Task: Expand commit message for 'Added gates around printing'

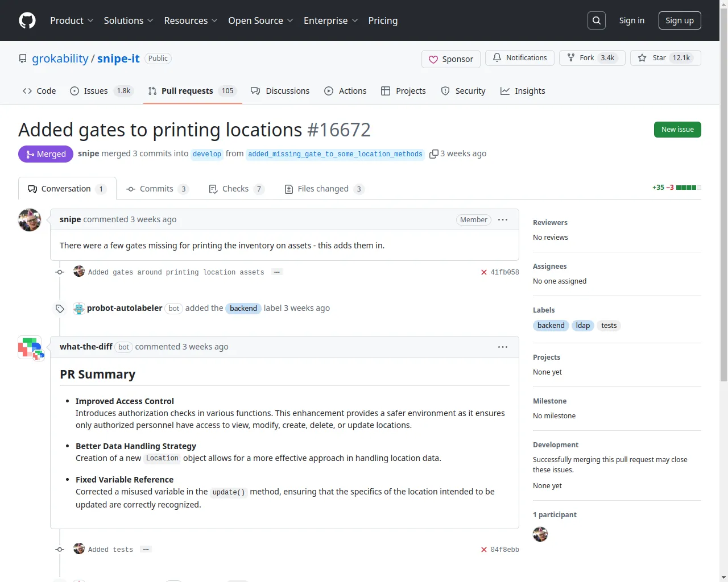Action: click(x=277, y=272)
